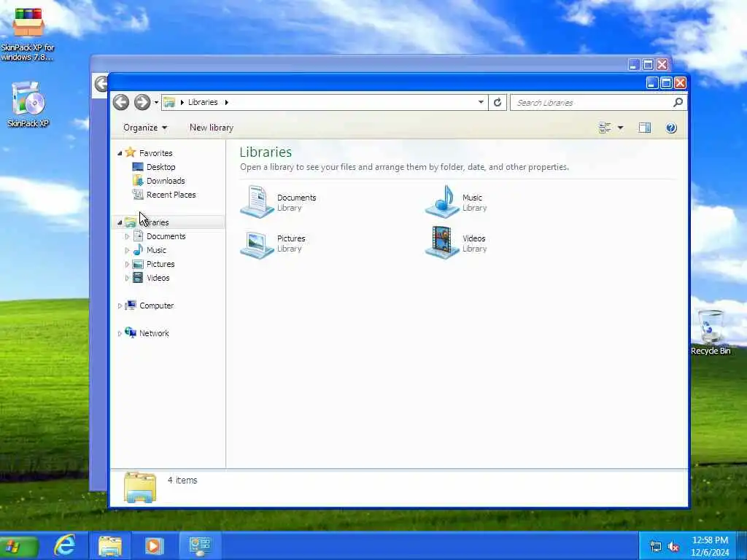This screenshot has width=747, height=560.
Task: Open the Start button
Action: [18, 545]
